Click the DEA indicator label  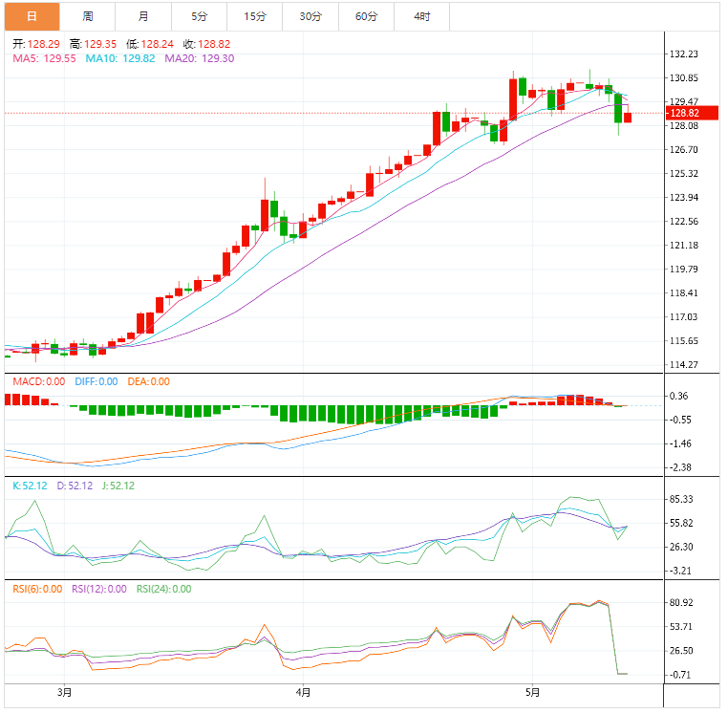click(x=148, y=381)
